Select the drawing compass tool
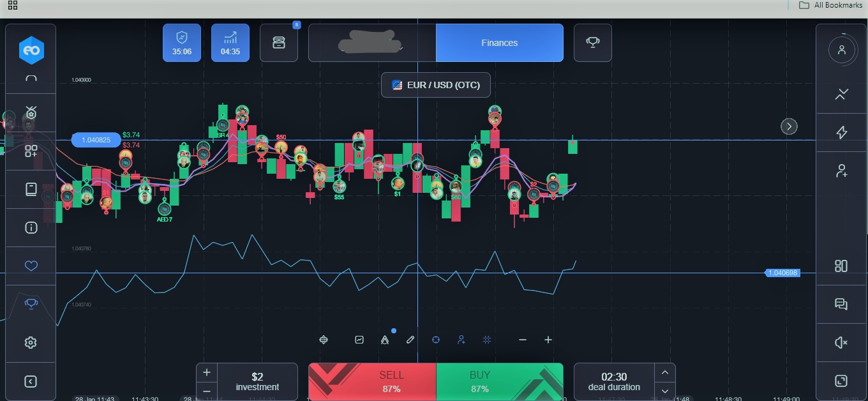The width and height of the screenshot is (868, 401). [385, 340]
